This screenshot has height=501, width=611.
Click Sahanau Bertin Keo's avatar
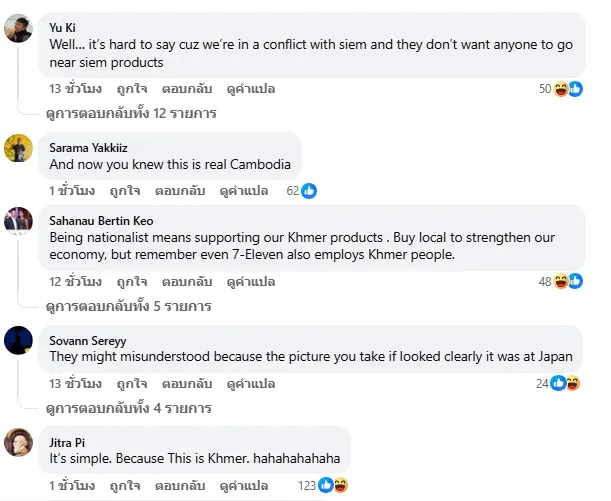18,220
